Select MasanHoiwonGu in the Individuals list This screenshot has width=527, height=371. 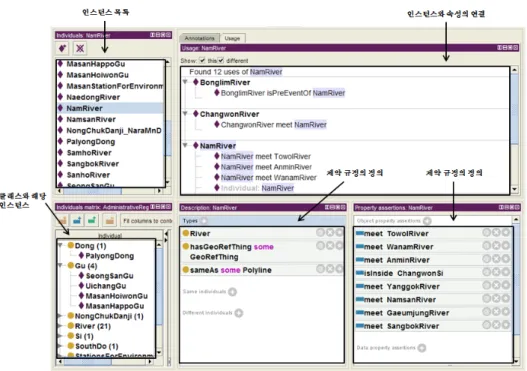coord(97,75)
